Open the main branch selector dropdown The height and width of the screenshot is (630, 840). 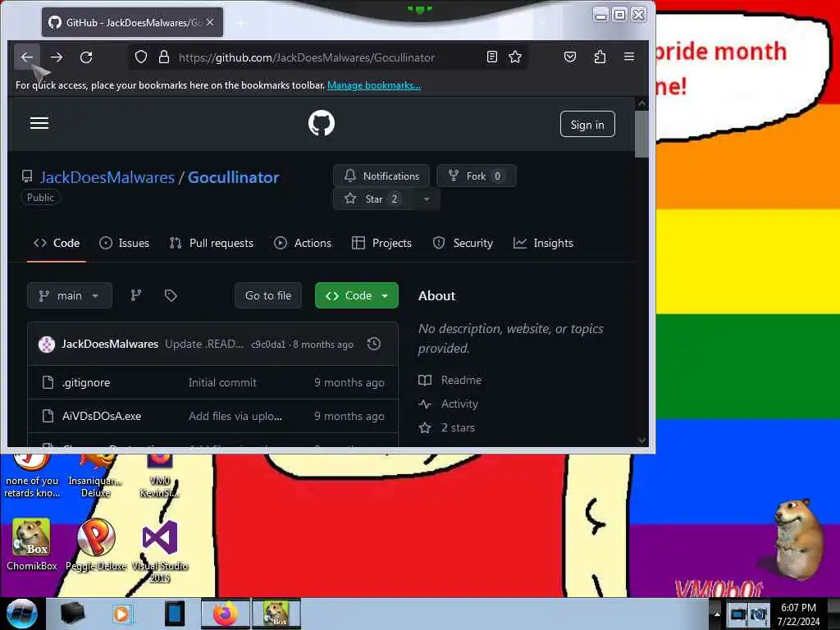[70, 295]
